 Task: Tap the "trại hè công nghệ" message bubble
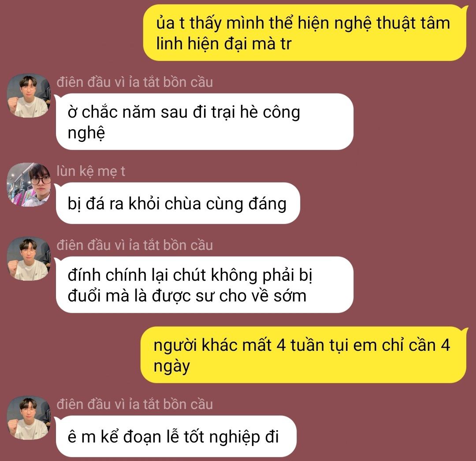point(205,122)
